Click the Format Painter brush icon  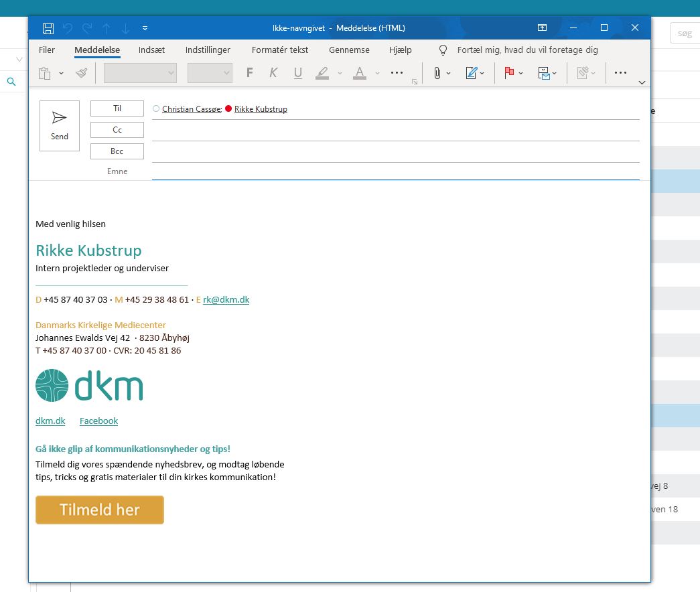coord(81,73)
